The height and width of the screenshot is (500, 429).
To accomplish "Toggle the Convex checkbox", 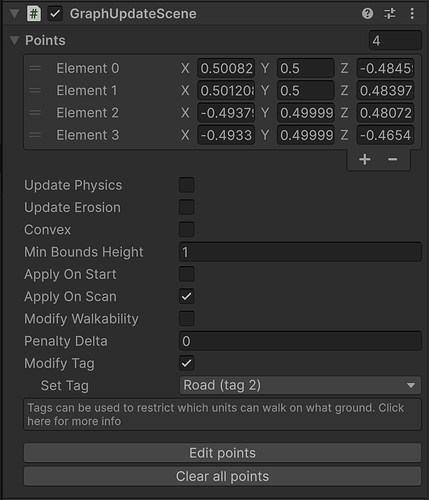I will click(186, 230).
